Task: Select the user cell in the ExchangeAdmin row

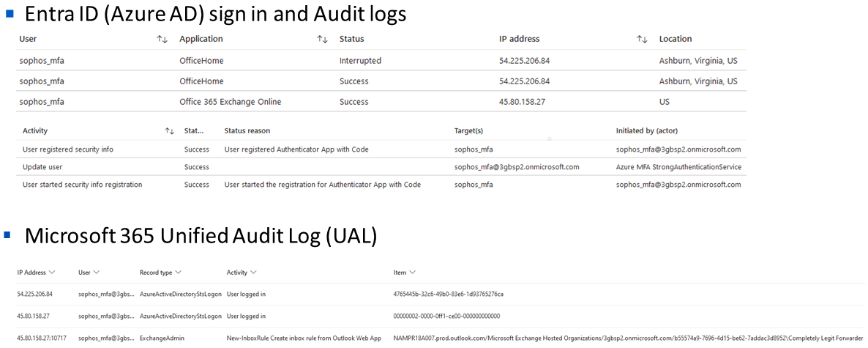Action: click(x=106, y=338)
